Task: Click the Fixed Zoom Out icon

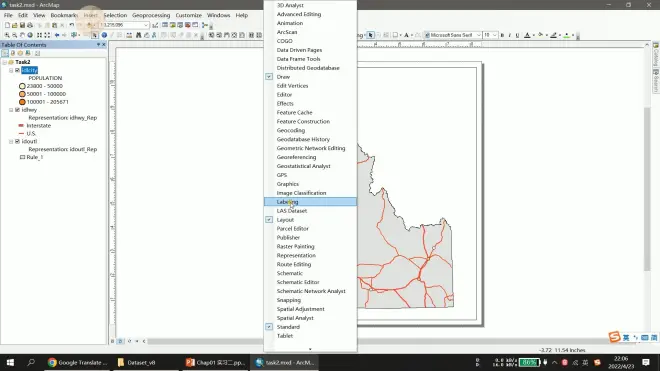Action: pyautogui.click(x=47, y=35)
